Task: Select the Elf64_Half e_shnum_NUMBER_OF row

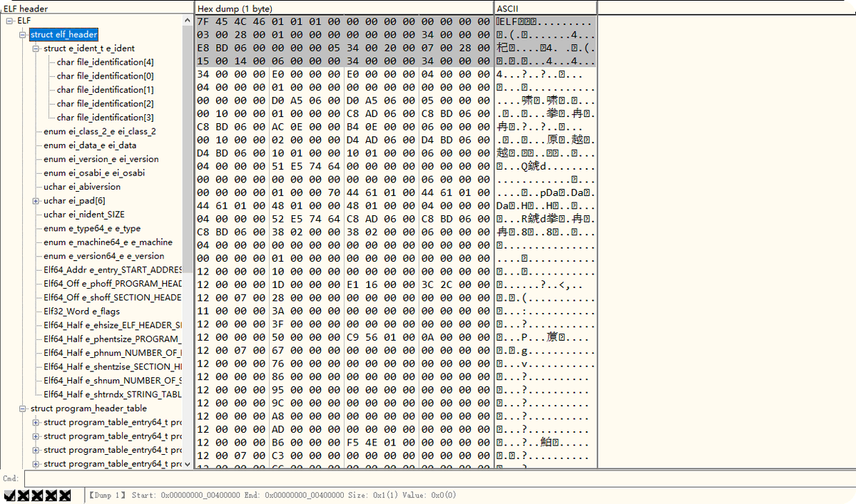Action: [113, 381]
